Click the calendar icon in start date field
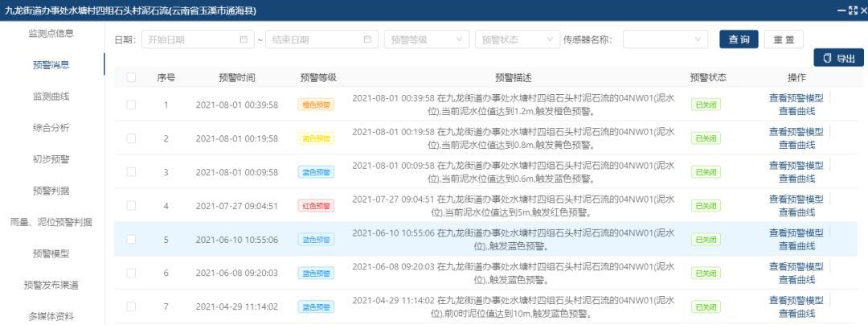 (x=244, y=39)
